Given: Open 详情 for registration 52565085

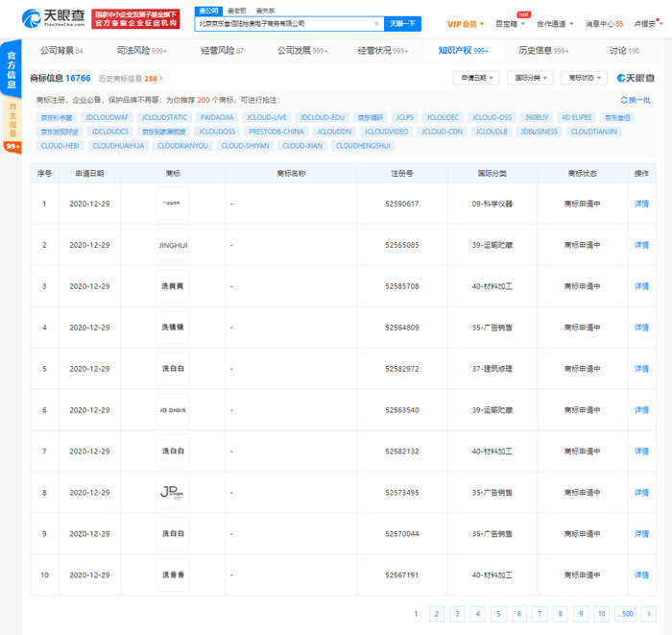Looking at the screenshot, I should [641, 245].
